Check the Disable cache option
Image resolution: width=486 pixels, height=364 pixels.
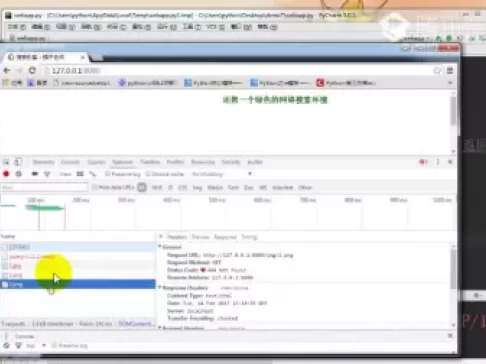click(x=149, y=174)
